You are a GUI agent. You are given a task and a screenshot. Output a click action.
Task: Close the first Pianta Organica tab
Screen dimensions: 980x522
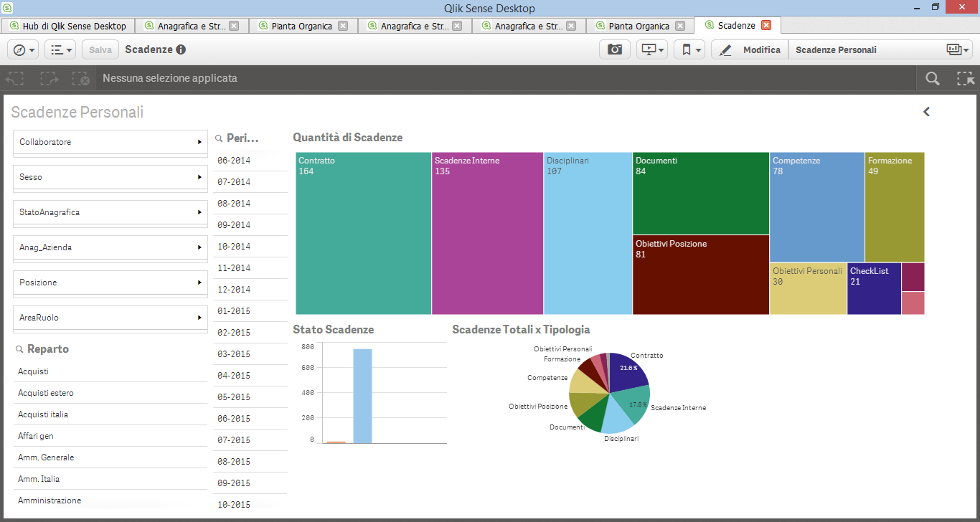pos(343,26)
